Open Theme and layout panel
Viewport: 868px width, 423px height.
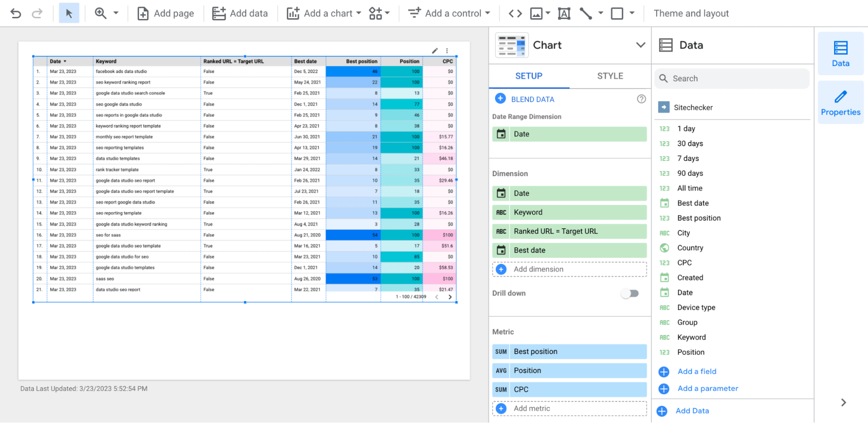[x=691, y=13]
